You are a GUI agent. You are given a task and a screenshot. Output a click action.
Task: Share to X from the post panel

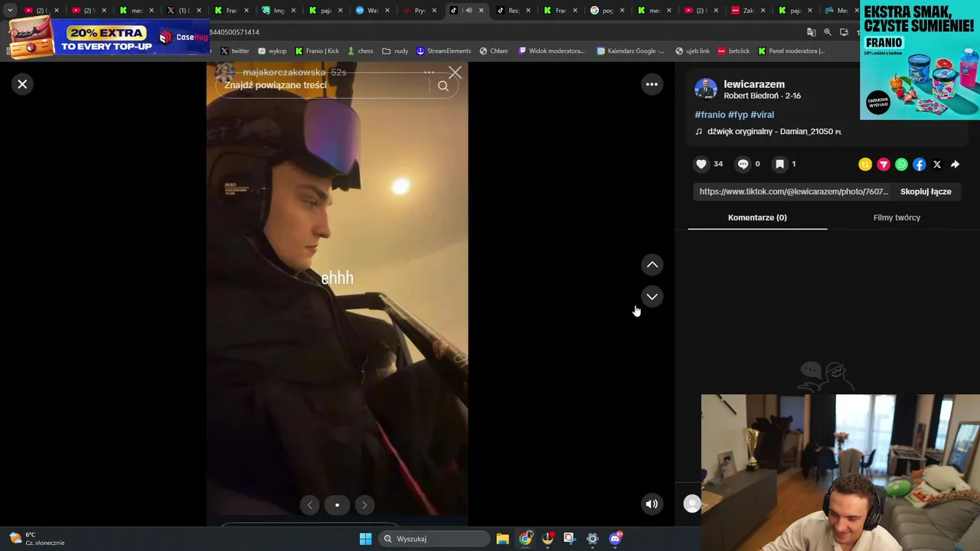pos(937,165)
